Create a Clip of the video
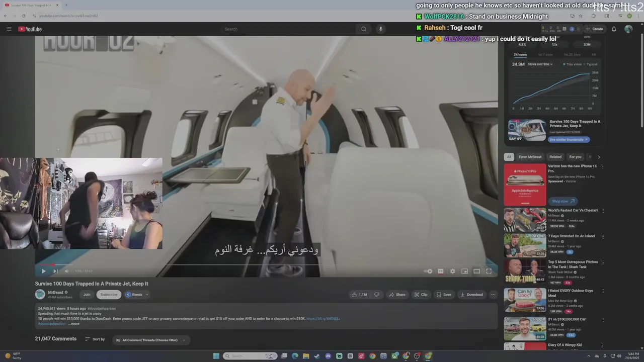 coord(421,295)
